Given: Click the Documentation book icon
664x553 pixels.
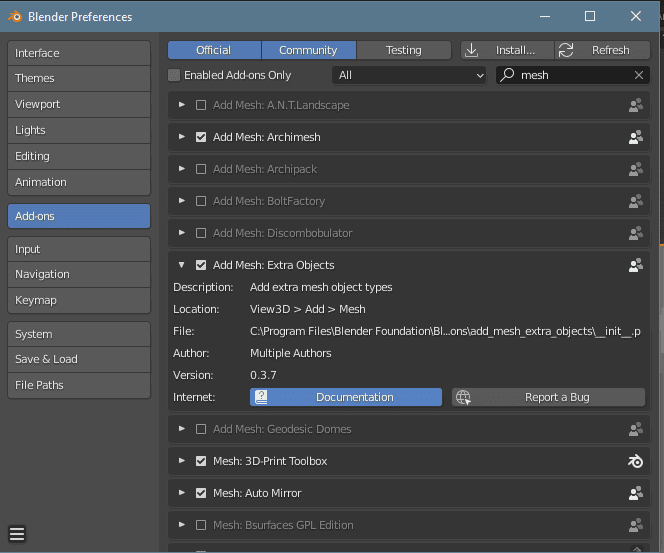Looking at the screenshot, I should (x=261, y=397).
